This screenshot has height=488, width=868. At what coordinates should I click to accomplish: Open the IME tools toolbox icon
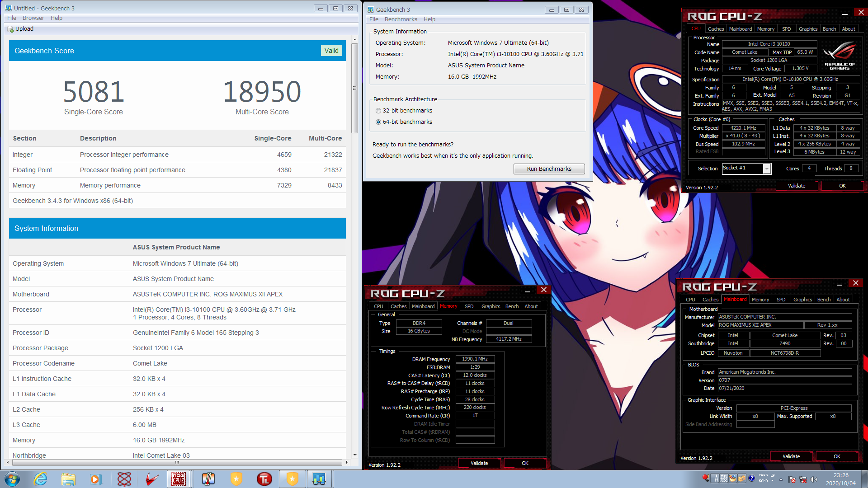(x=742, y=479)
